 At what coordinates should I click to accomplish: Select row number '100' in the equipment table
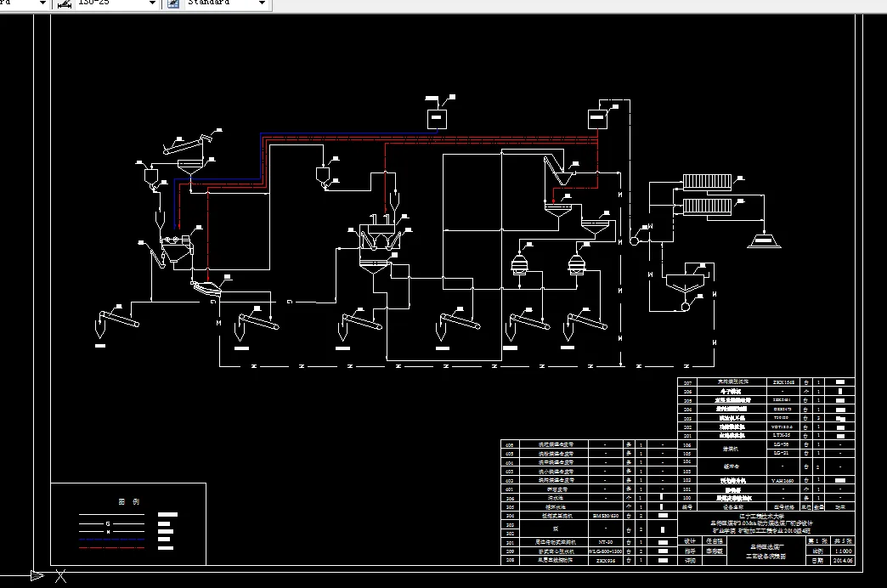[687, 498]
